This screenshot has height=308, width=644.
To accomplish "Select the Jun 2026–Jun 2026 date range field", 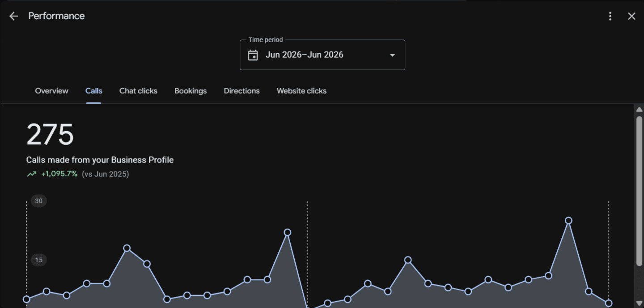I will [x=322, y=55].
